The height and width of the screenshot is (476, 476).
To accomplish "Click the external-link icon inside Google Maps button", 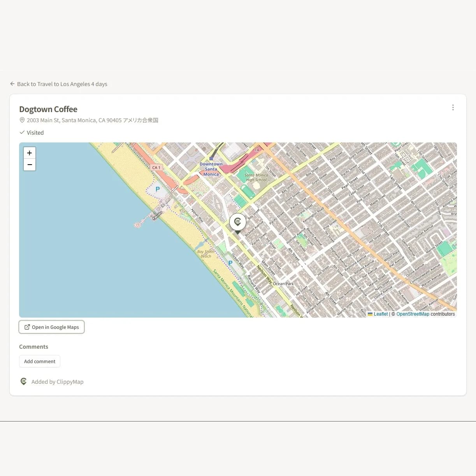I will click(26, 327).
